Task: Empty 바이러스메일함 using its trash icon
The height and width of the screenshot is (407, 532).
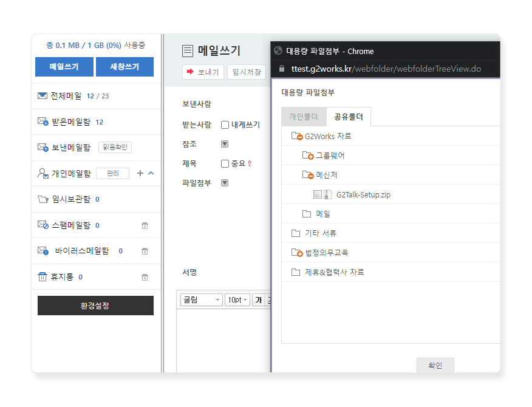Action: (145, 251)
